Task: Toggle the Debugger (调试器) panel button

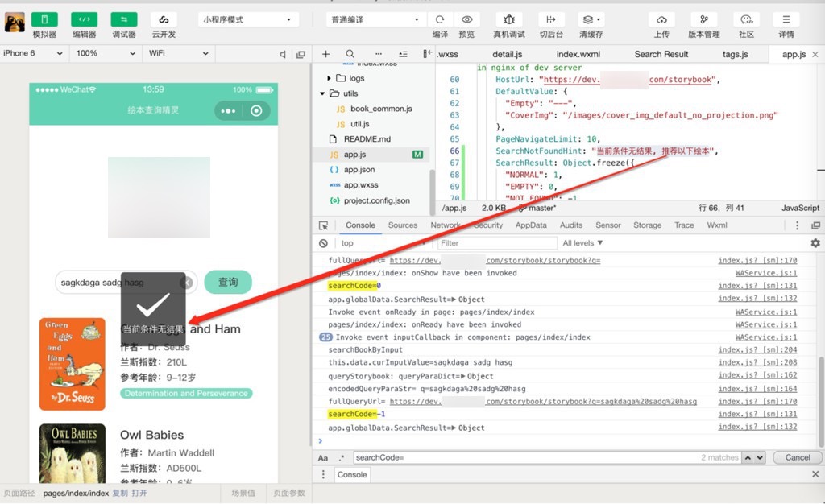Action: point(123,20)
